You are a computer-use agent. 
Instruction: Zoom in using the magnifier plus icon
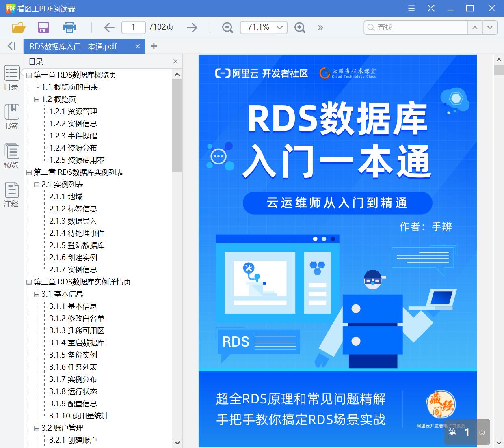pyautogui.click(x=300, y=28)
